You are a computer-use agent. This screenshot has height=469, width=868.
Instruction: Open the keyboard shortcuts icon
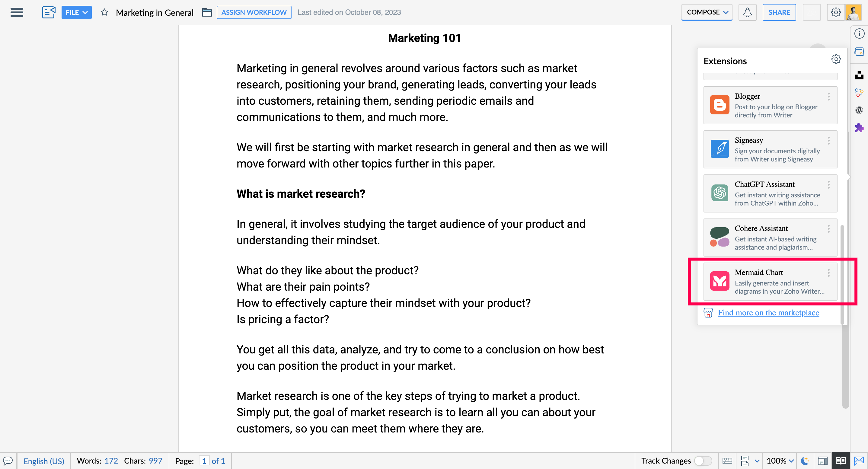(x=727, y=461)
